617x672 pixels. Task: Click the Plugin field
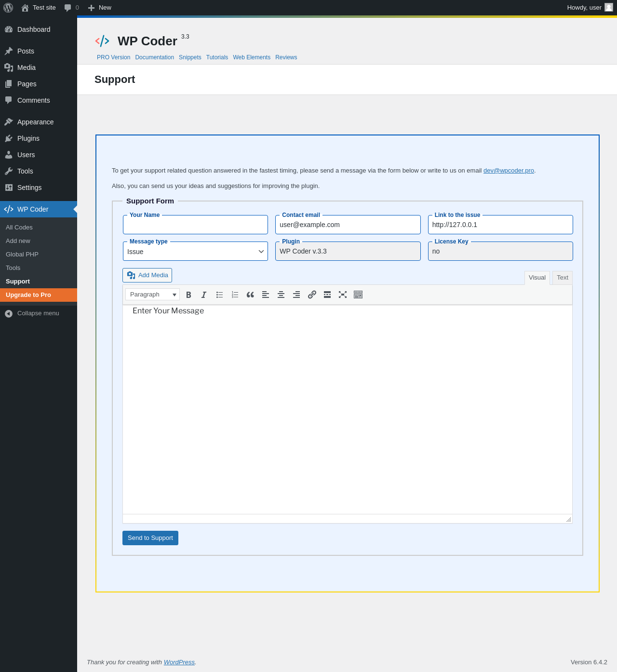(x=348, y=251)
